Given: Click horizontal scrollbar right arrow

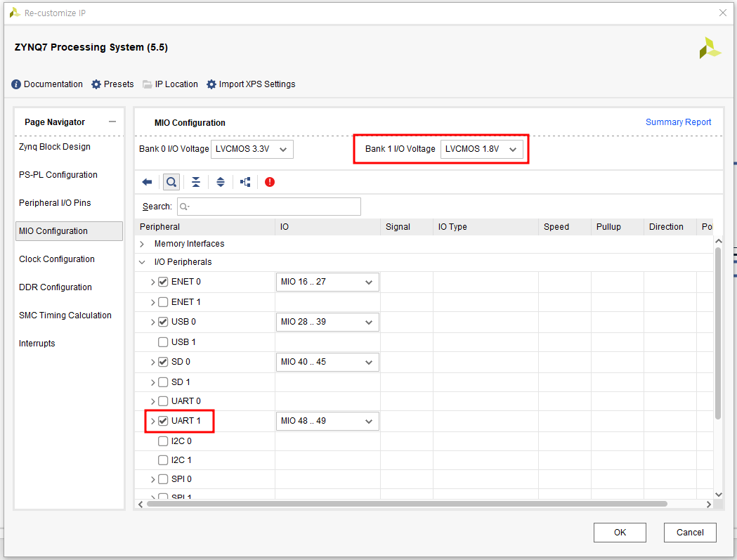Looking at the screenshot, I should coord(709,504).
